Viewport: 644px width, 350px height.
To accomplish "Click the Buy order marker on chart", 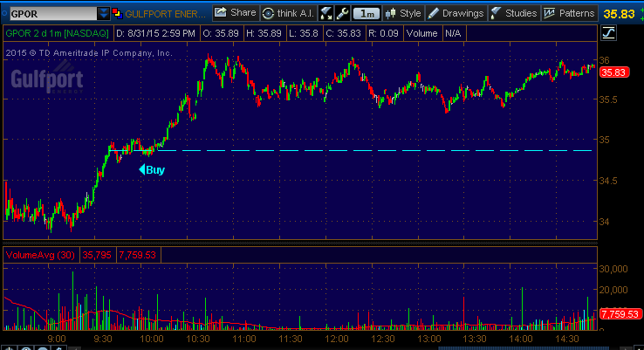I will point(153,170).
